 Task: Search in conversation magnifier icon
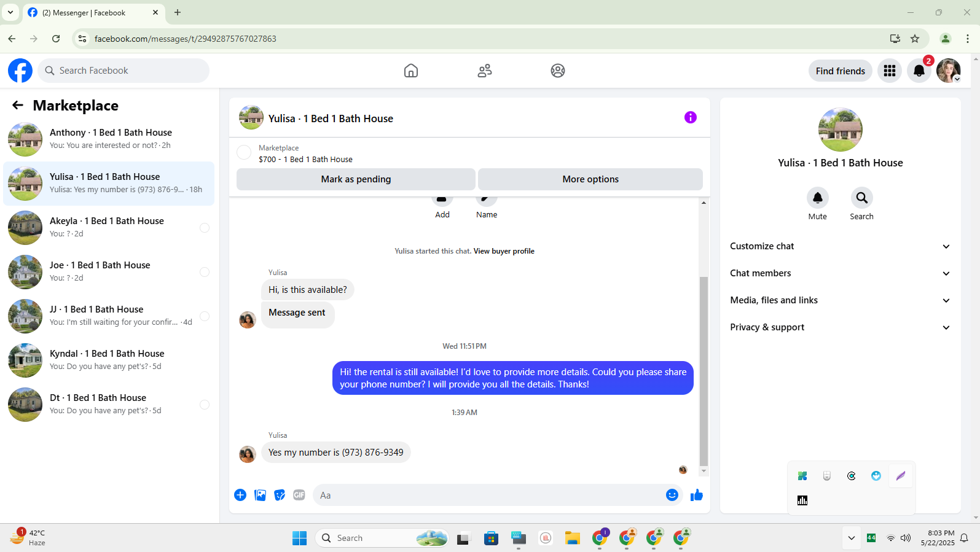(x=862, y=198)
